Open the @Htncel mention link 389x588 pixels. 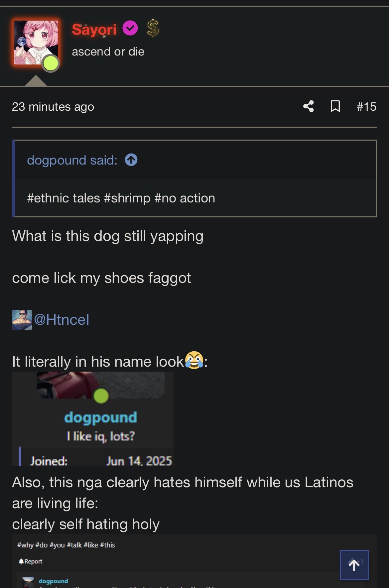coord(62,320)
